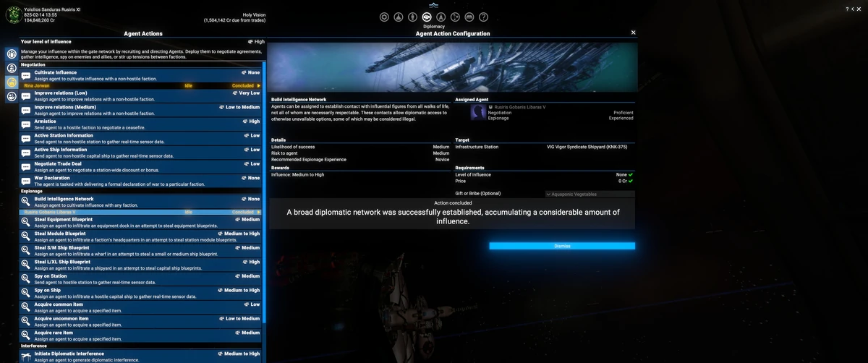
Task: Click the player faction logo top-left
Action: [x=12, y=14]
